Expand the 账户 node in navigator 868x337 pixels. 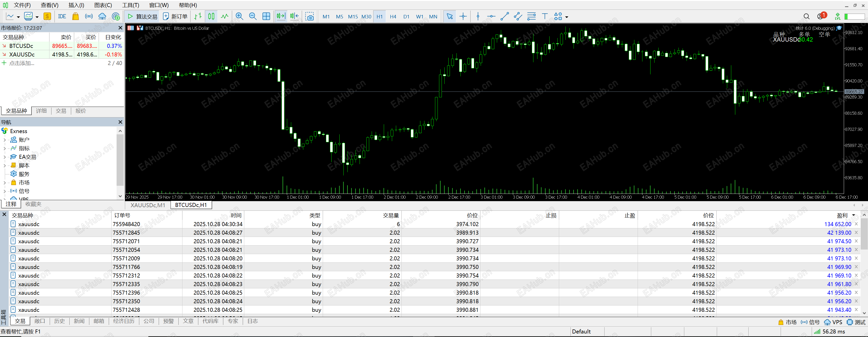point(4,140)
